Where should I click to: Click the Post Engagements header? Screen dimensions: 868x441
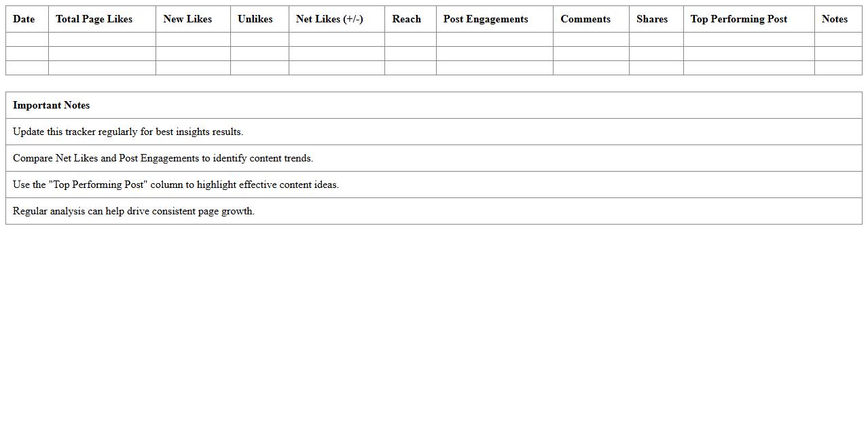coord(486,19)
